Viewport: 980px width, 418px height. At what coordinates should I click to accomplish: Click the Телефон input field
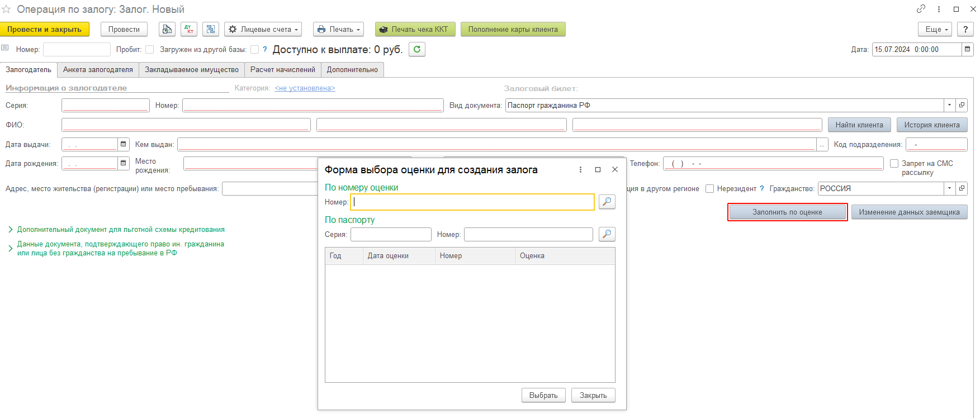[774, 163]
